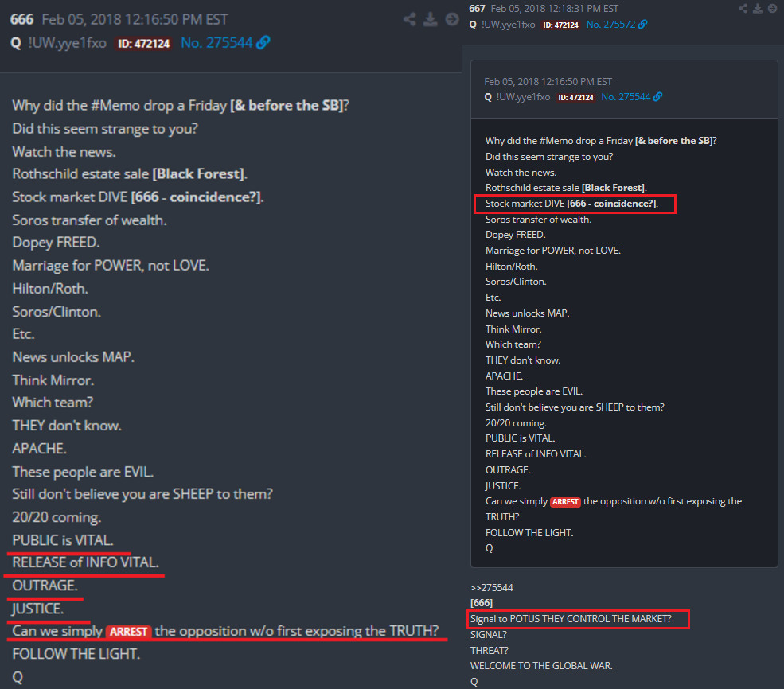784x689 pixels.
Task: Click the arrow icon on post 667
Action: 772,9
